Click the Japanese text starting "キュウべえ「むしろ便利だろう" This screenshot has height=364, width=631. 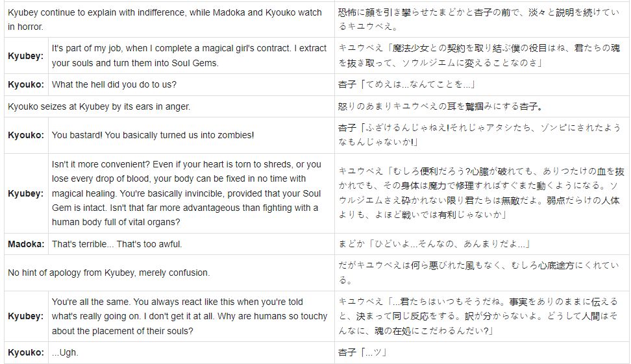tap(480, 193)
